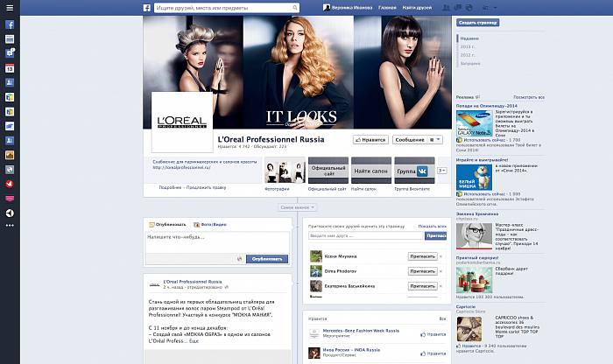Open the lorealprofessionnel.ru website link
Viewport: 613px width, 364px height.
point(182,167)
